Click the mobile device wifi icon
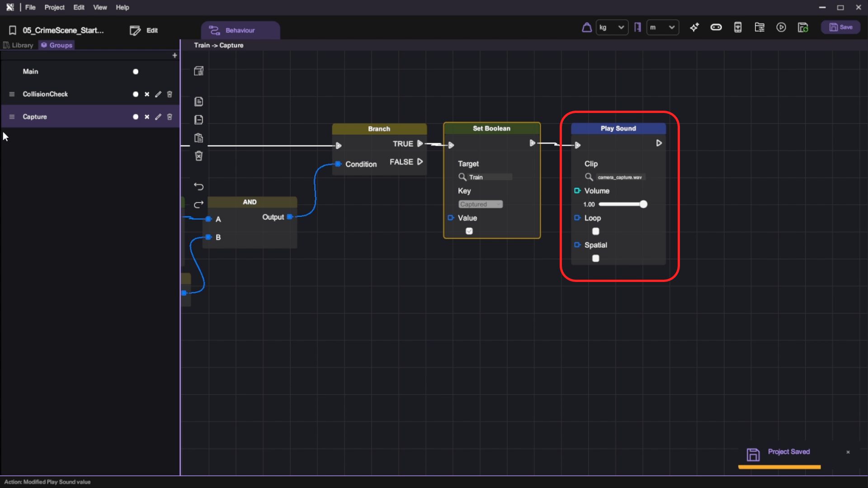Image resolution: width=868 pixels, height=488 pixels. click(x=738, y=28)
